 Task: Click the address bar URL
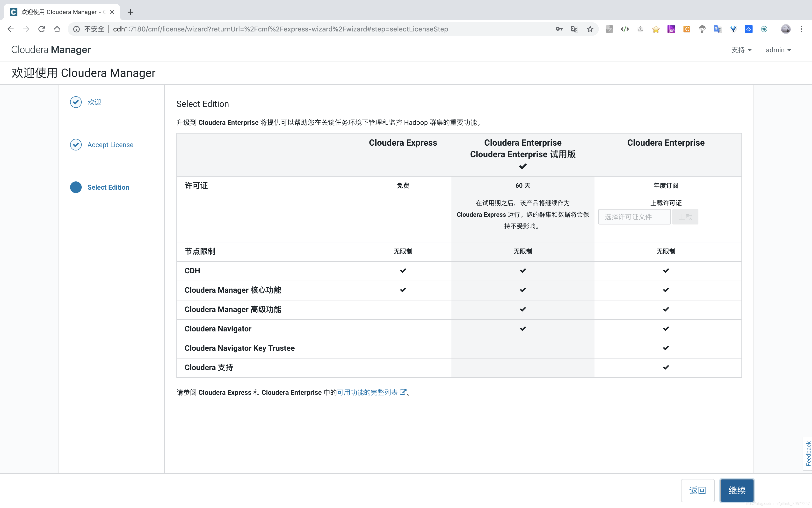pyautogui.click(x=281, y=29)
